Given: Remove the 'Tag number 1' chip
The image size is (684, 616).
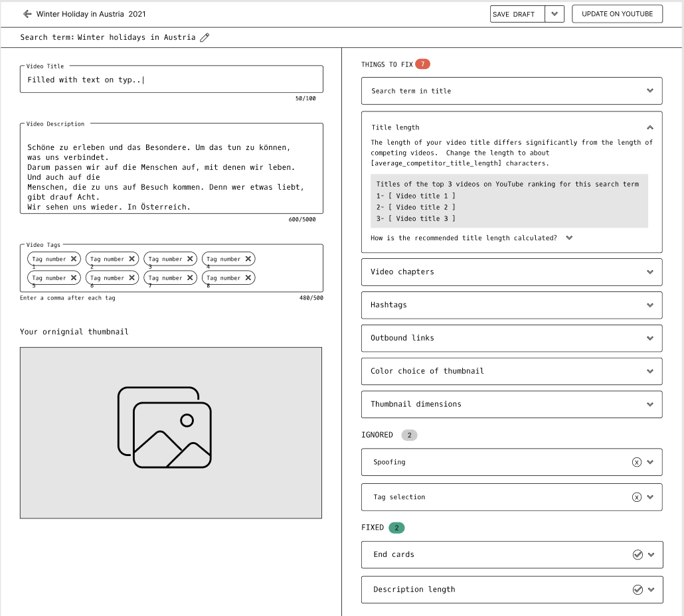Looking at the screenshot, I should [74, 259].
